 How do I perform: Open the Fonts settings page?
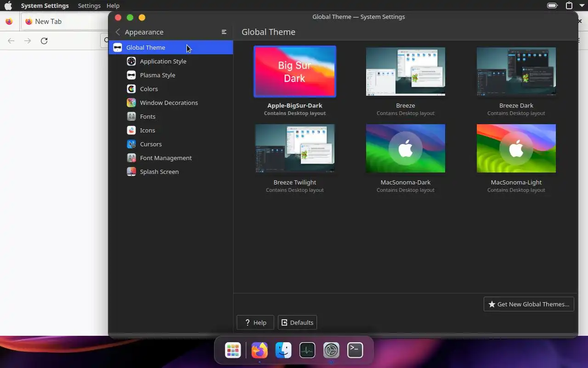point(171,116)
